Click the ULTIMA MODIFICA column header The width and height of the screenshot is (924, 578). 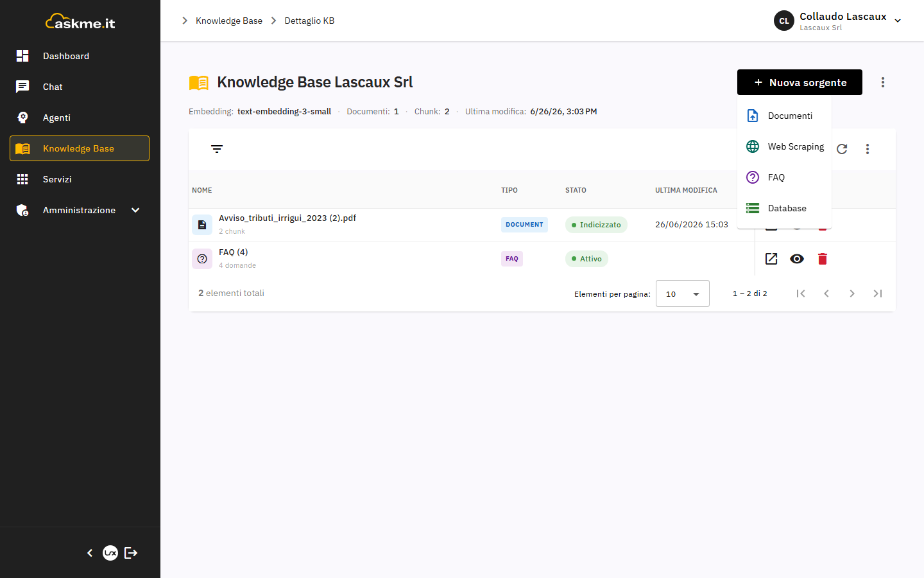point(686,190)
